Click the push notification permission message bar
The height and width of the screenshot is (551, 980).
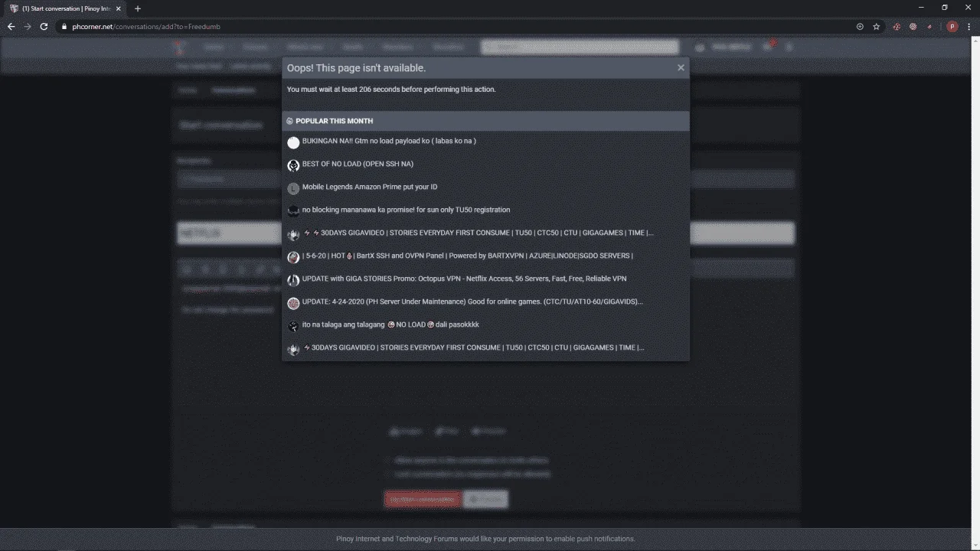[486, 539]
